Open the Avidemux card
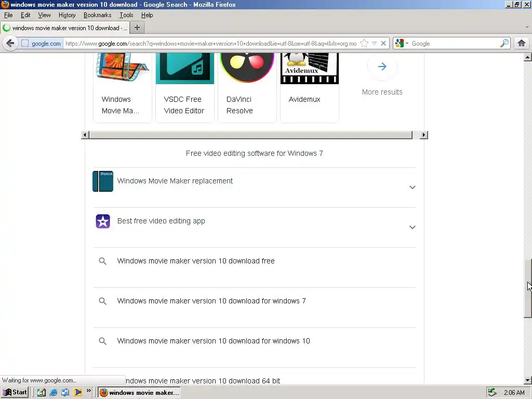Screen dimensions: 532x399 pyautogui.click(x=310, y=87)
